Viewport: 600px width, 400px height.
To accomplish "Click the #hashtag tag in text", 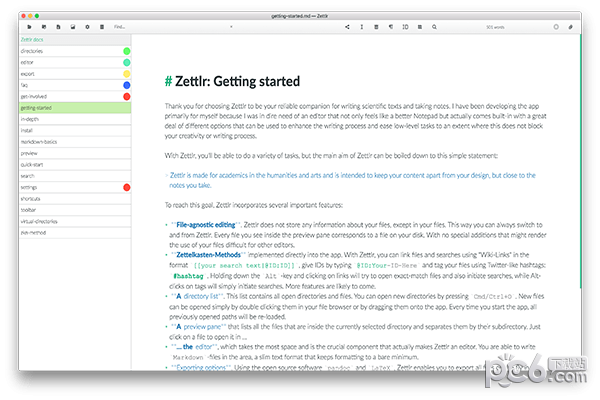I will coord(188,276).
